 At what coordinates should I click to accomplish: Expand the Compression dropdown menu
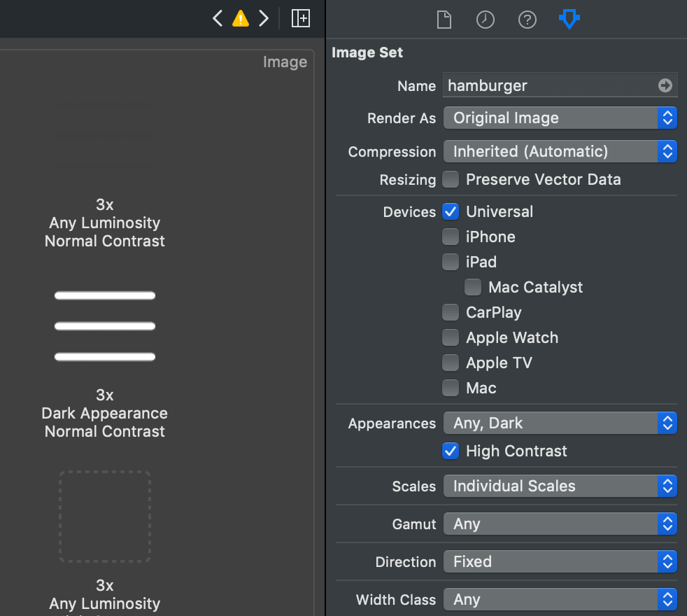[x=560, y=151]
